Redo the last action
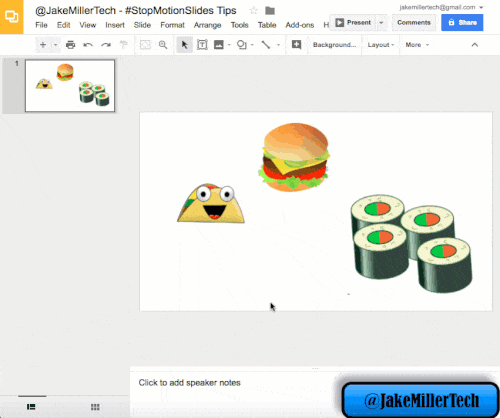Screen dimensions: 500x418 pos(106,45)
